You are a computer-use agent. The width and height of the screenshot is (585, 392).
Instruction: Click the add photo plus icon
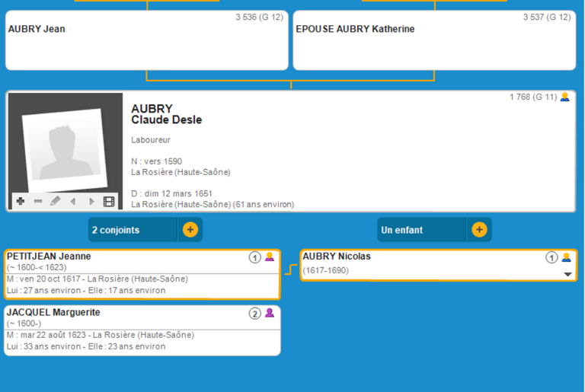click(x=21, y=202)
